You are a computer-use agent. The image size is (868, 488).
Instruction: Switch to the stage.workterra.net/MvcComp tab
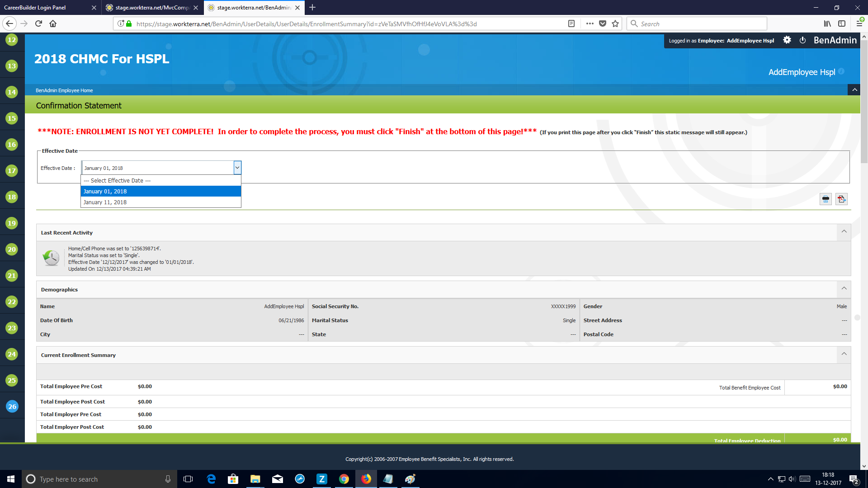[151, 8]
